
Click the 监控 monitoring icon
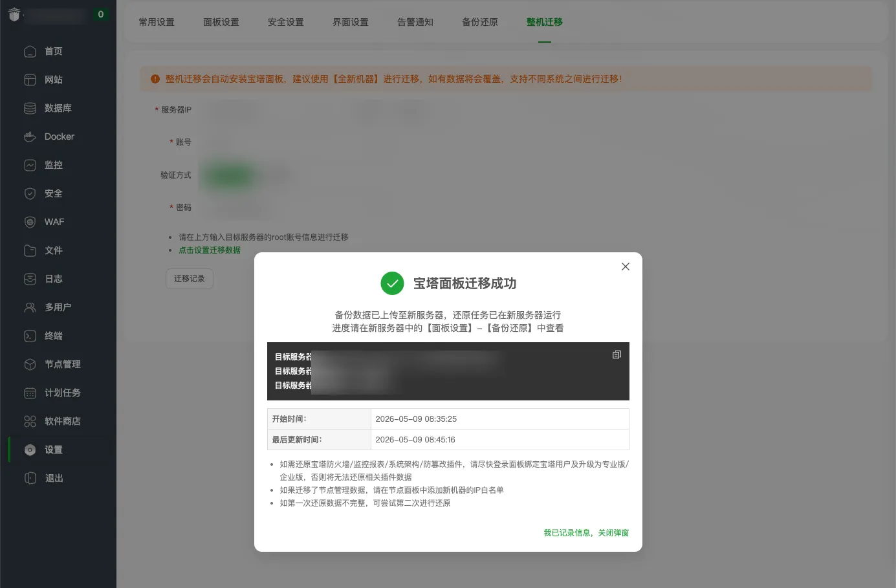click(x=30, y=165)
